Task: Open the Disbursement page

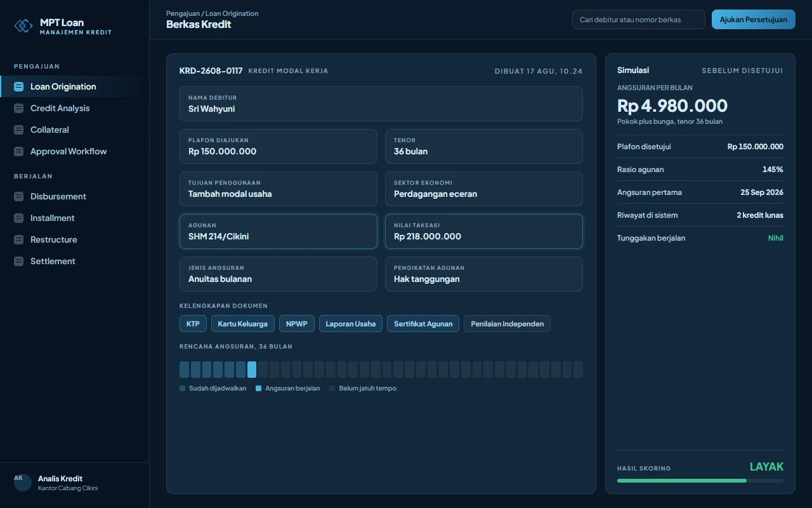Action: pos(75,197)
